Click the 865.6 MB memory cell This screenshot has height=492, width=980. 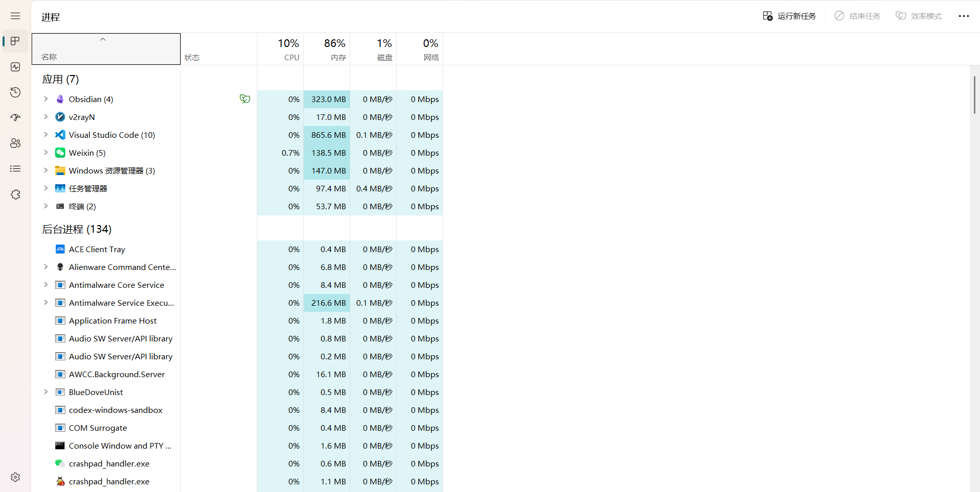[x=327, y=135]
